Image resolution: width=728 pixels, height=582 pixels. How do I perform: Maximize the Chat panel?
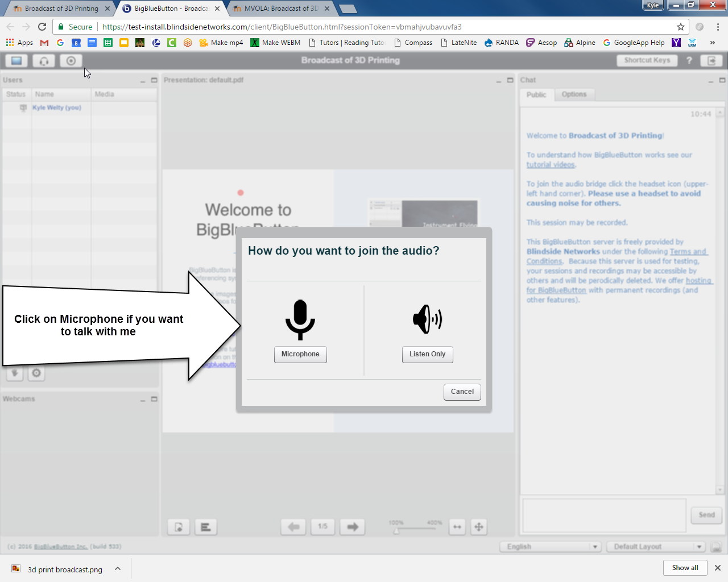tap(722, 80)
